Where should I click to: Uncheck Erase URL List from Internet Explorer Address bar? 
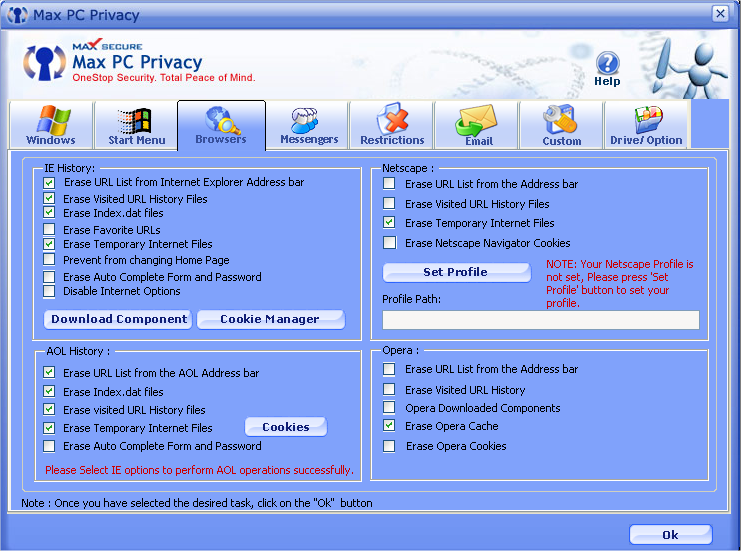tap(49, 182)
